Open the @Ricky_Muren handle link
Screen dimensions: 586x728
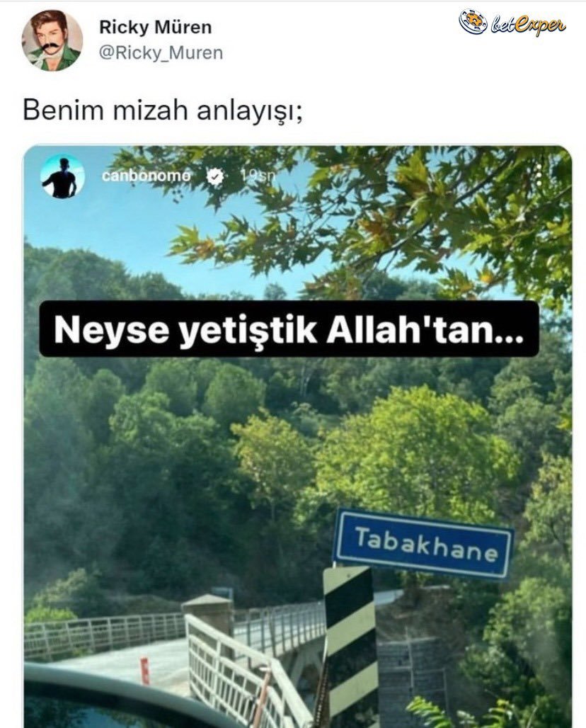[x=161, y=53]
